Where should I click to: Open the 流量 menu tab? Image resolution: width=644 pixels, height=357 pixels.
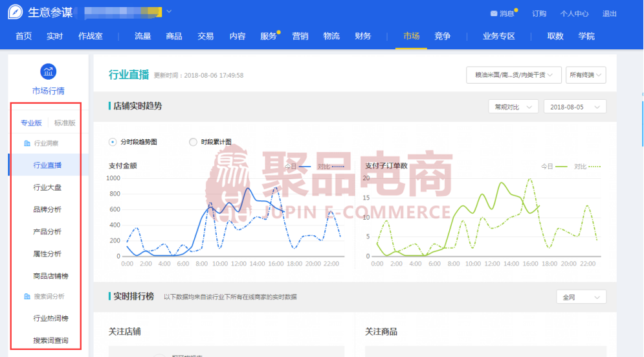(x=142, y=36)
